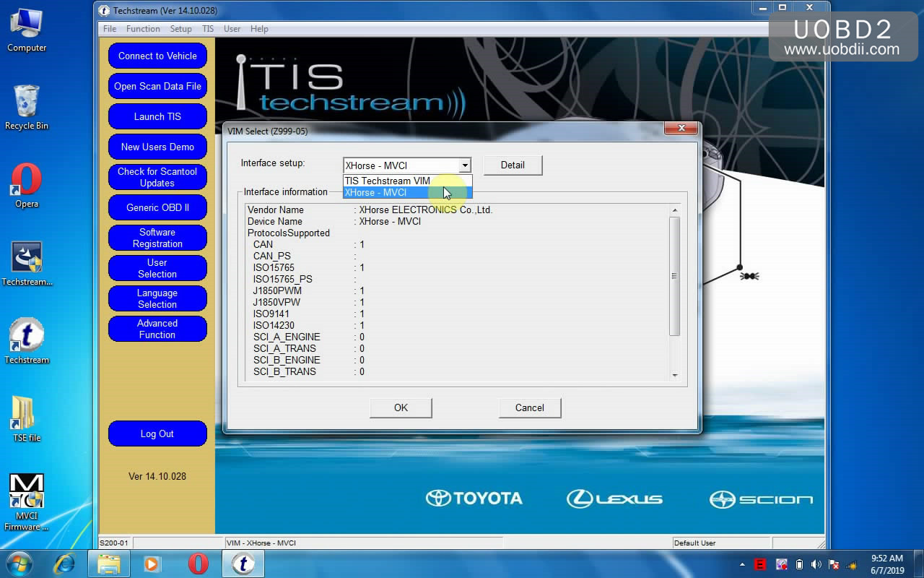Image resolution: width=924 pixels, height=578 pixels.
Task: Click the Show desktop button on taskbar
Action: [x=919, y=564]
